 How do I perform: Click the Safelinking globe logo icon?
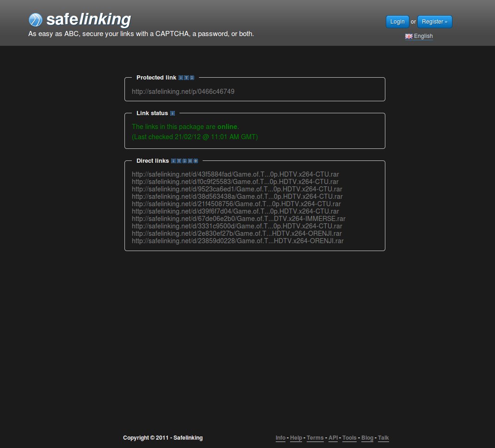(x=35, y=19)
